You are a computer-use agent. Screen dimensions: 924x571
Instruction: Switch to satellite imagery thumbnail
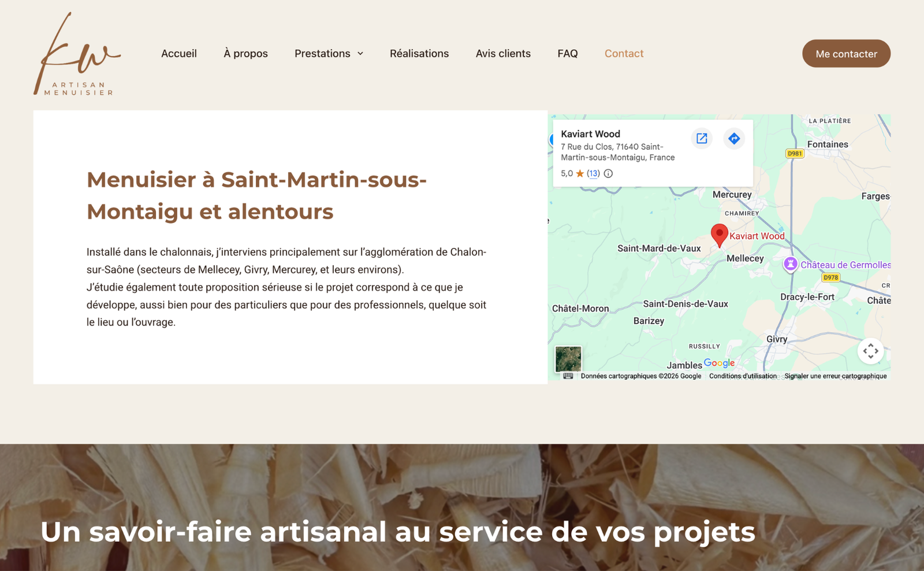568,359
